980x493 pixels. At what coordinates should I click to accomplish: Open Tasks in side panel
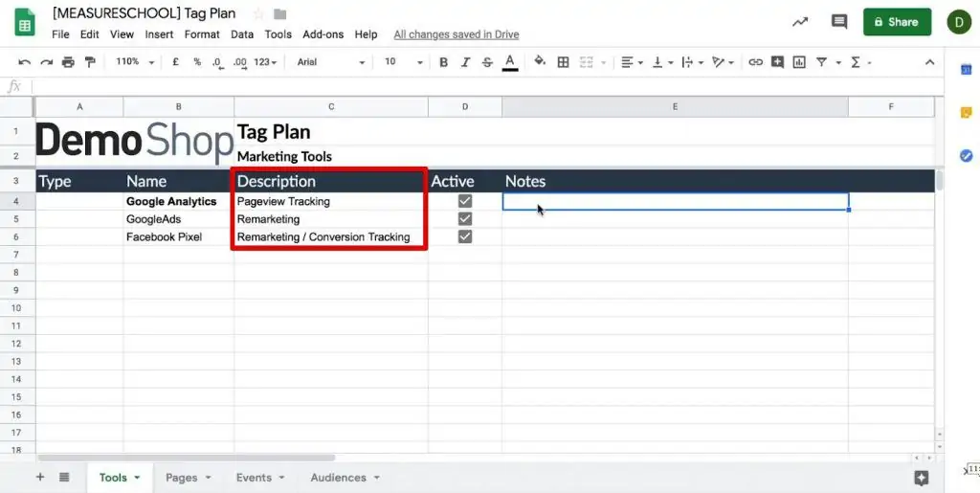(966, 156)
